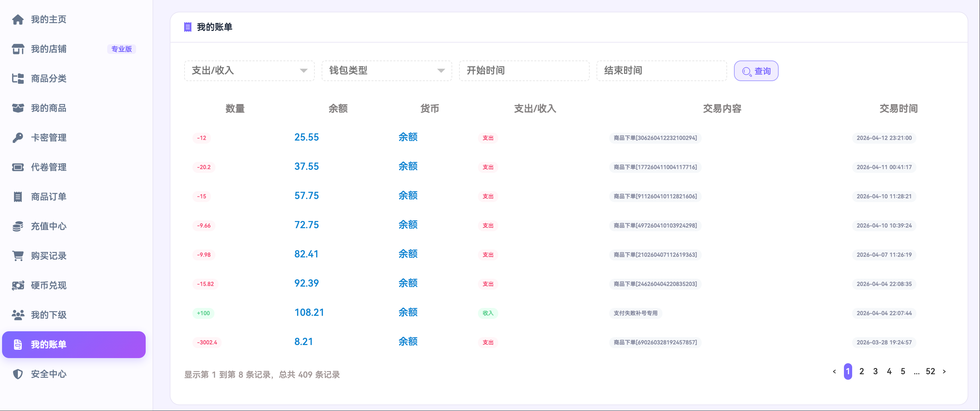This screenshot has height=411, width=980.
Task: Open 代卷管理 in the sidebar
Action: (x=49, y=167)
